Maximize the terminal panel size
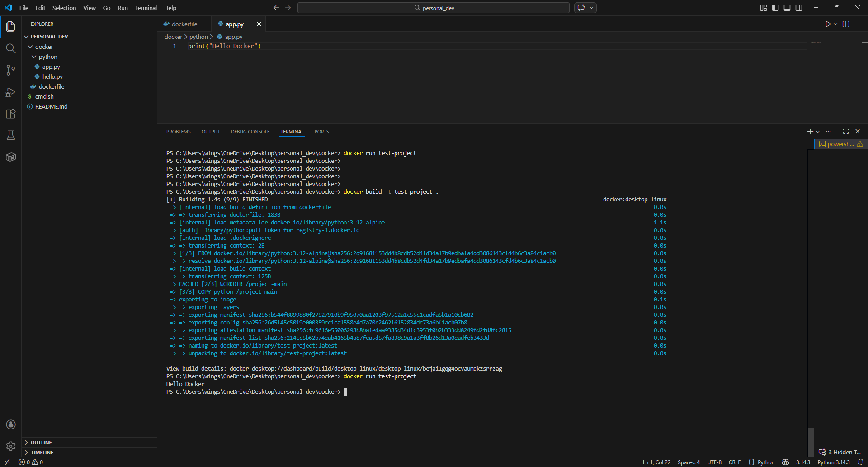The height and width of the screenshot is (467, 868). 846,131
